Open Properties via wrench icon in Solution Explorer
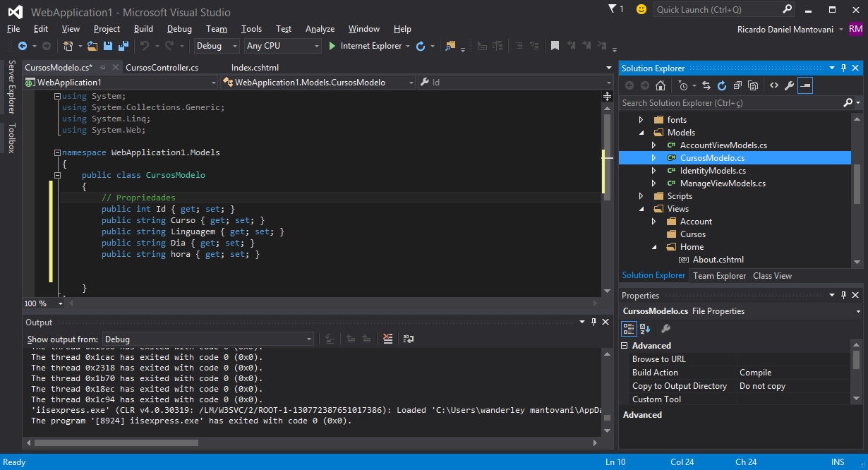Screen dimensions: 868x470 coord(790,85)
